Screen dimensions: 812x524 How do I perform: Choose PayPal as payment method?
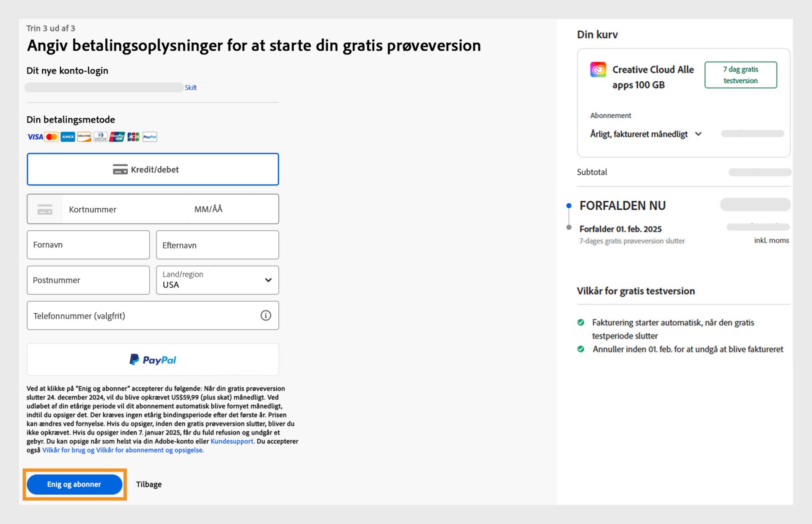pyautogui.click(x=153, y=360)
